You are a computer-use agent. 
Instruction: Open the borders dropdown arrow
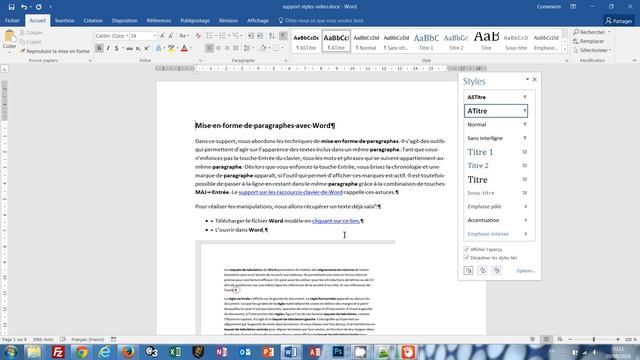pos(282,48)
